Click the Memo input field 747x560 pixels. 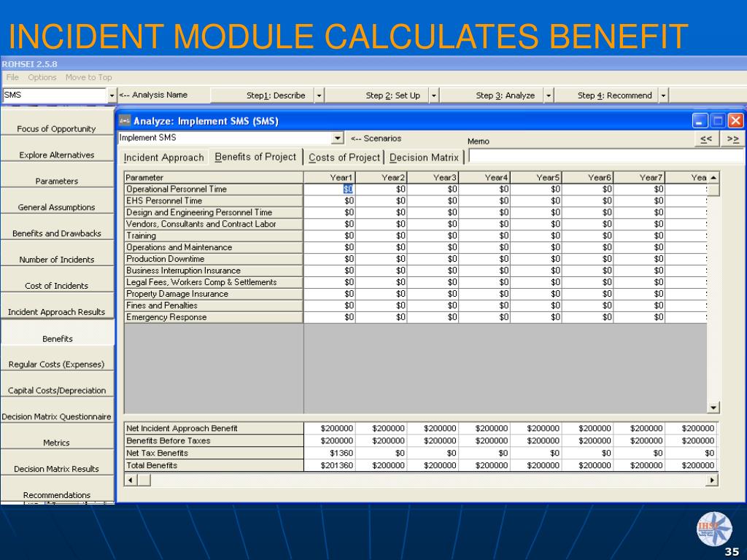click(x=606, y=156)
